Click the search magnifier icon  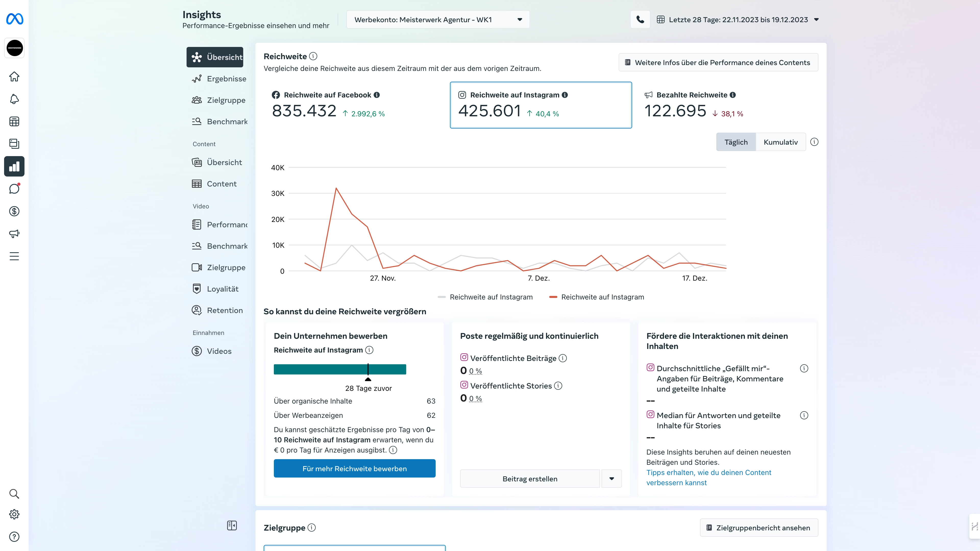pos(15,494)
